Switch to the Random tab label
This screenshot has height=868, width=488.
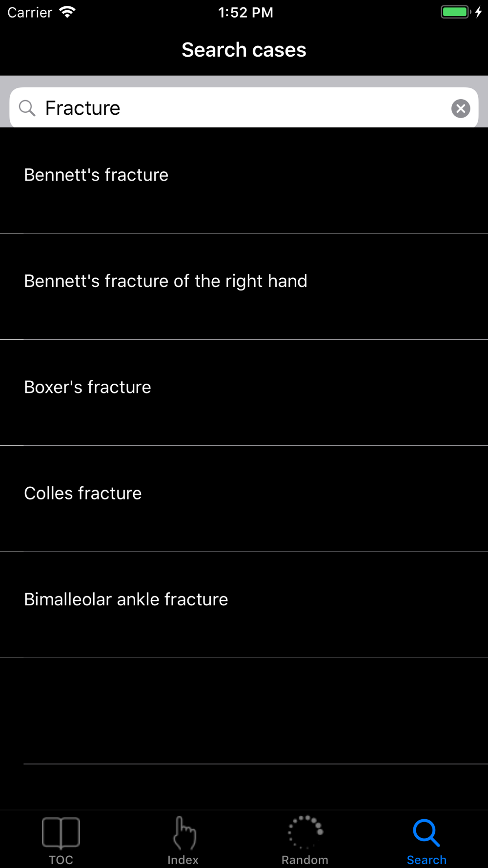coord(305,860)
